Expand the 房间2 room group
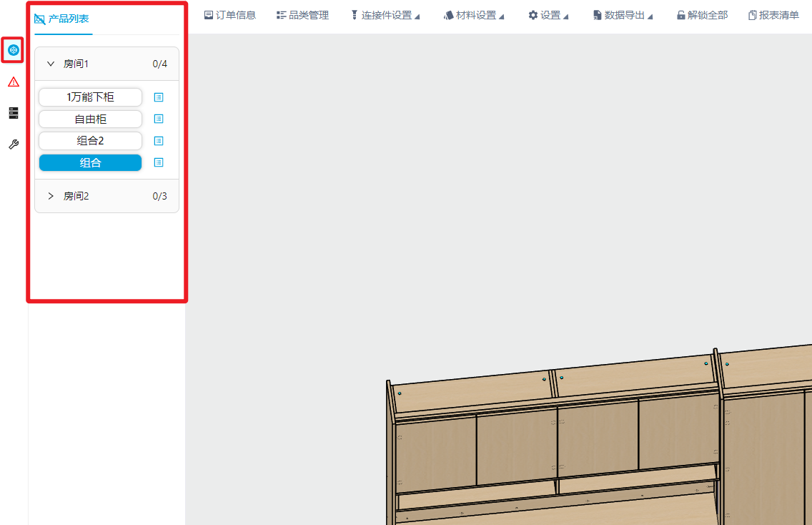Screen dimensions: 812x525 51,196
